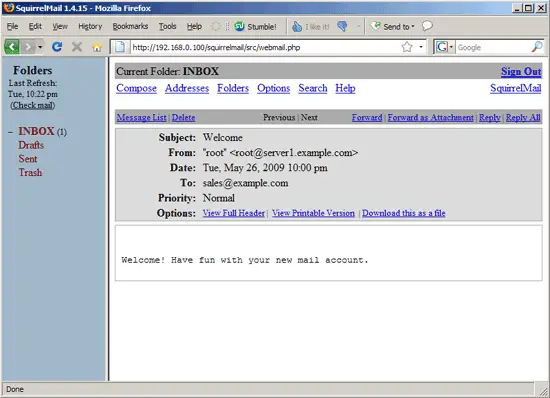This screenshot has height=398, width=550.
Task: Click the Forward message link
Action: [x=367, y=117]
